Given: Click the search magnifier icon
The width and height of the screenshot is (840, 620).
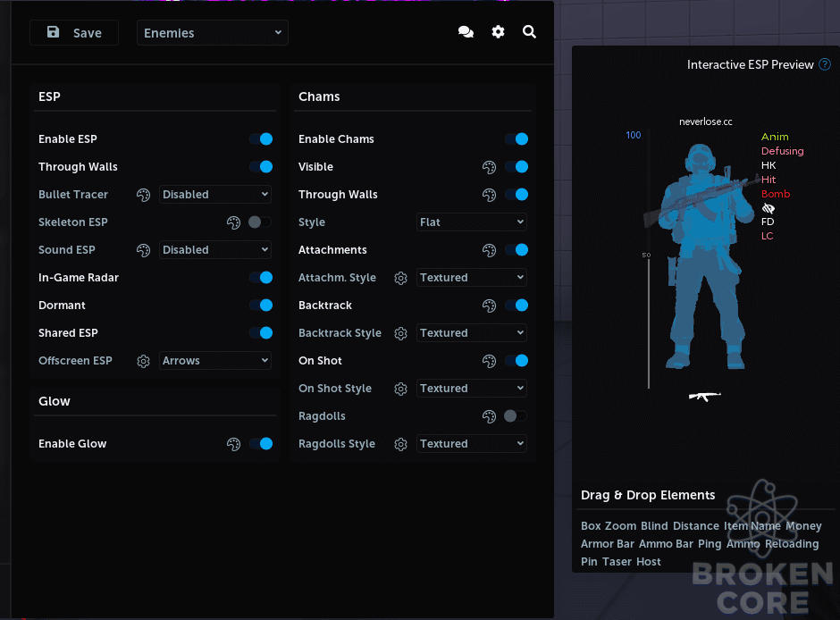Looking at the screenshot, I should [529, 32].
